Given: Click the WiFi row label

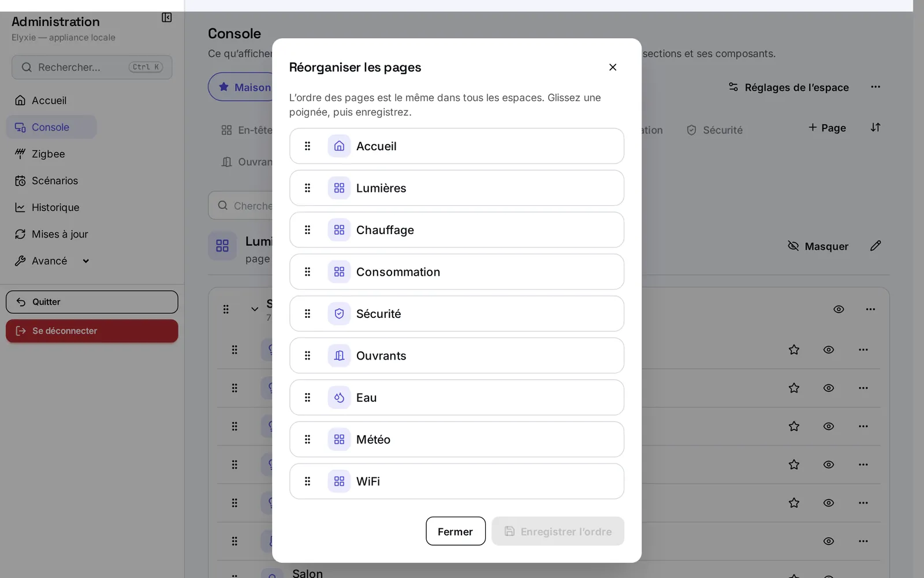Looking at the screenshot, I should tap(368, 481).
